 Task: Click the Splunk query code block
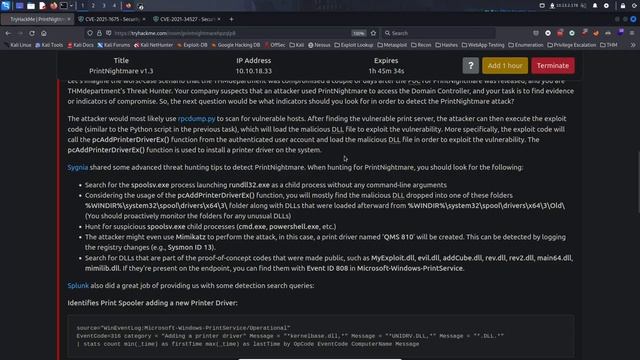coord(321,336)
